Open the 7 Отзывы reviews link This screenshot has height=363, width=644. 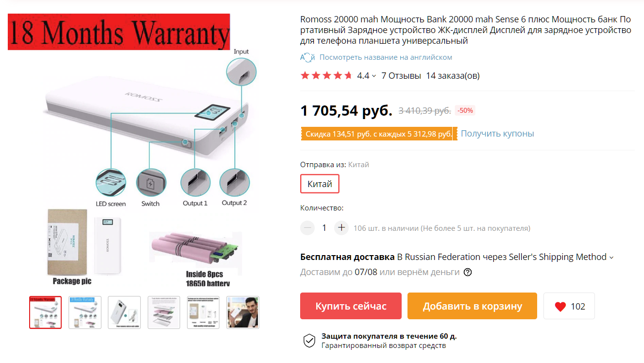coord(401,75)
